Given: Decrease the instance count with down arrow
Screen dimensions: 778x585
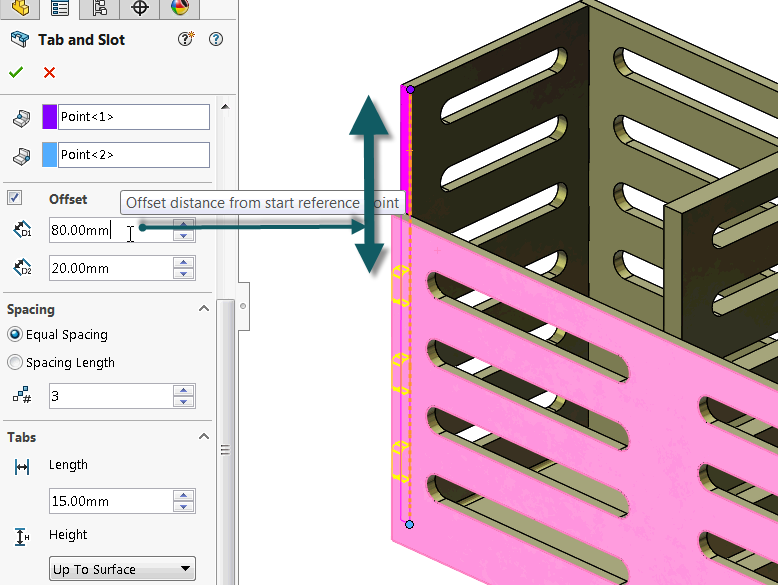Looking at the screenshot, I should 184,402.
